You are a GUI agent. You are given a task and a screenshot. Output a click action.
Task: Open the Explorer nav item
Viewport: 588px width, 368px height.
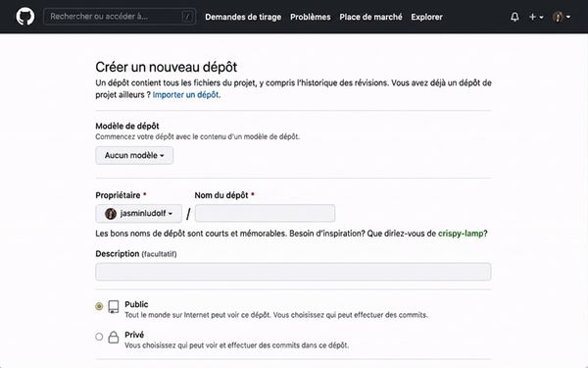pos(426,17)
